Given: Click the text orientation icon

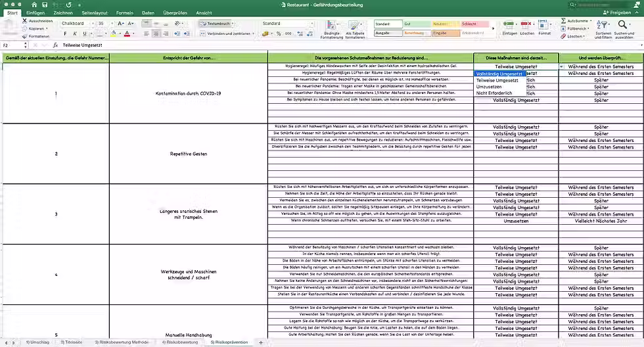Looking at the screenshot, I should click(177, 24).
